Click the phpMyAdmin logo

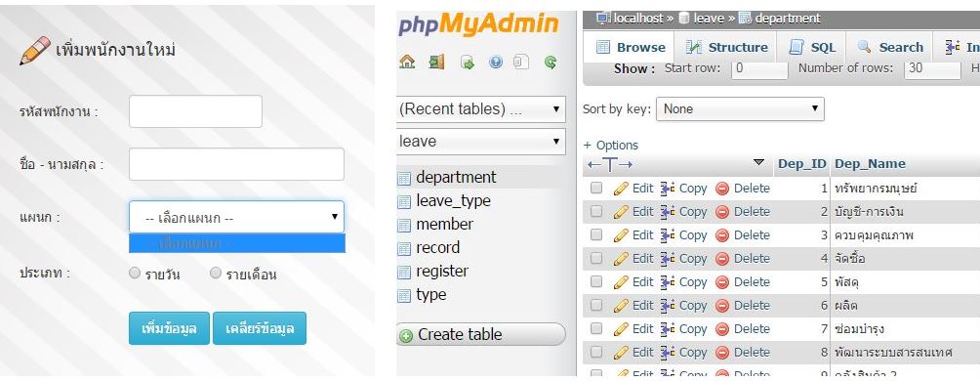tap(478, 24)
